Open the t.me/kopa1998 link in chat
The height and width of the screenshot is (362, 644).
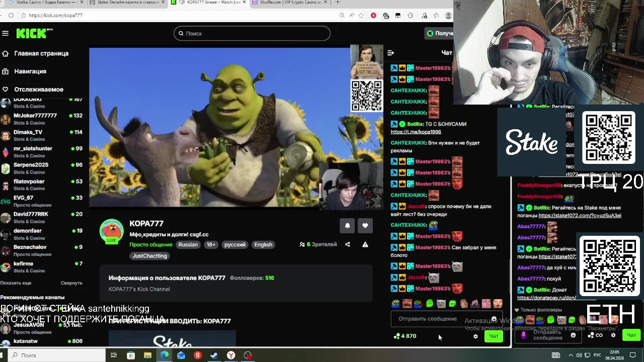[x=416, y=132]
